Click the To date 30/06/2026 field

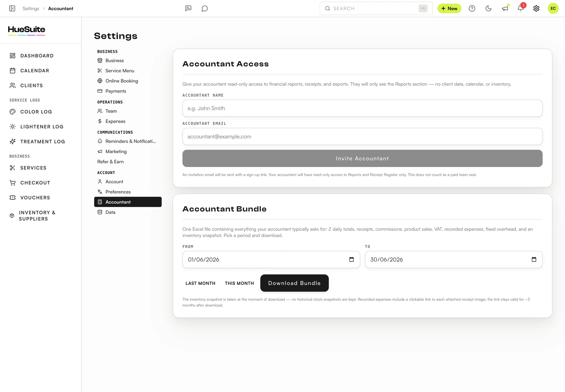[453, 260]
